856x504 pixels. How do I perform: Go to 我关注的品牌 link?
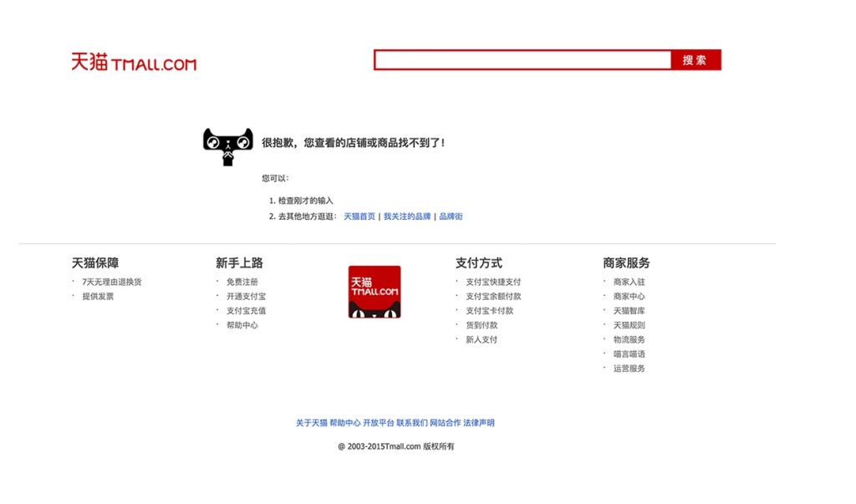(x=407, y=216)
